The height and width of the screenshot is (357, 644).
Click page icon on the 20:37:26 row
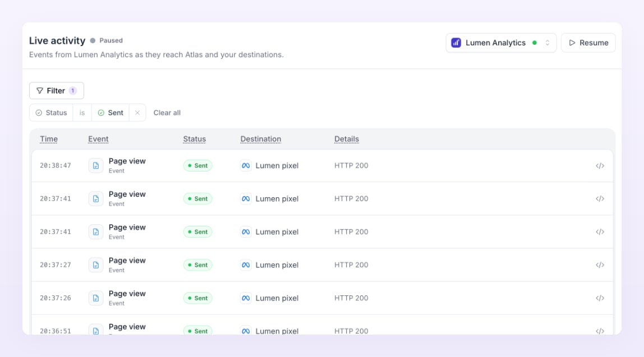coord(96,298)
